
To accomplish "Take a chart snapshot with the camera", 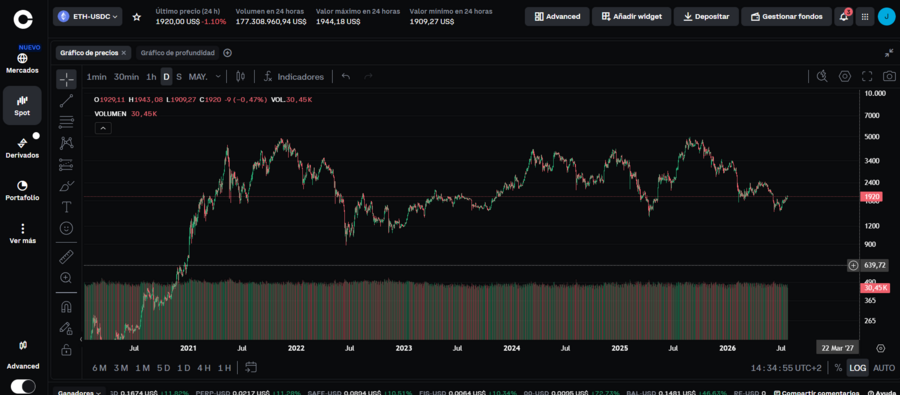I will [889, 76].
